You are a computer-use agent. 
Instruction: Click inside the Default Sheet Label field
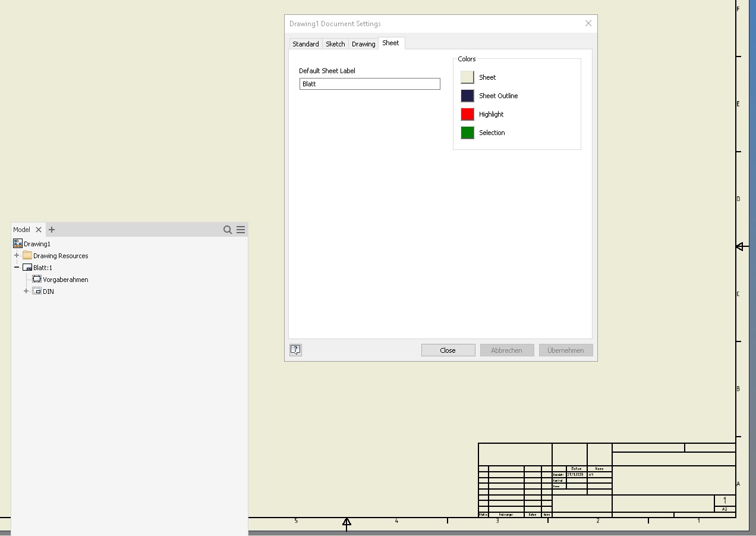coord(370,84)
